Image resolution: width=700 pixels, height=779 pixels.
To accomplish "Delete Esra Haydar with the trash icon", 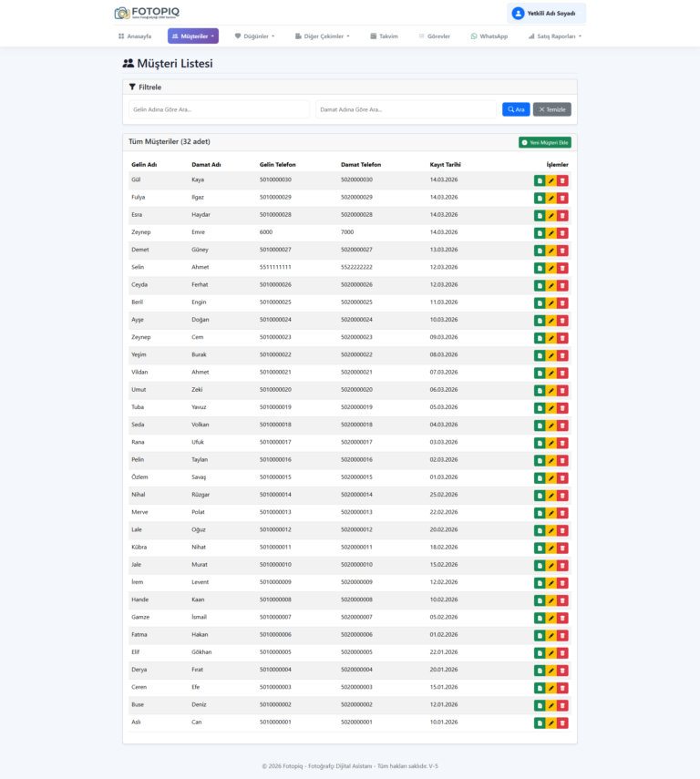I will pyautogui.click(x=562, y=215).
